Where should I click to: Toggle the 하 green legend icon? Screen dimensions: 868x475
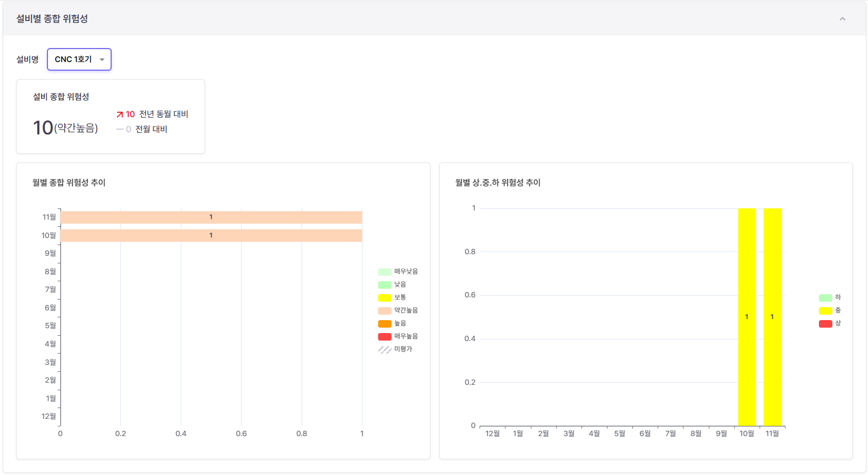point(825,297)
